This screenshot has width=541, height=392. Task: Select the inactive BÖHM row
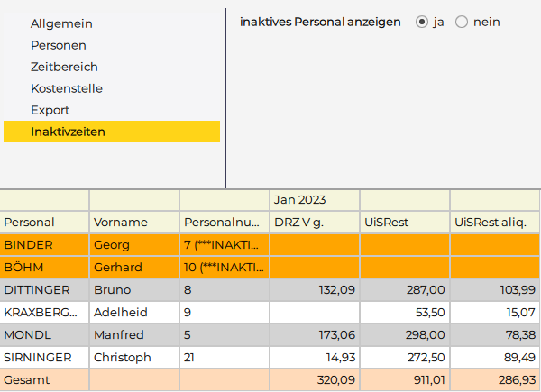pyautogui.click(x=24, y=268)
